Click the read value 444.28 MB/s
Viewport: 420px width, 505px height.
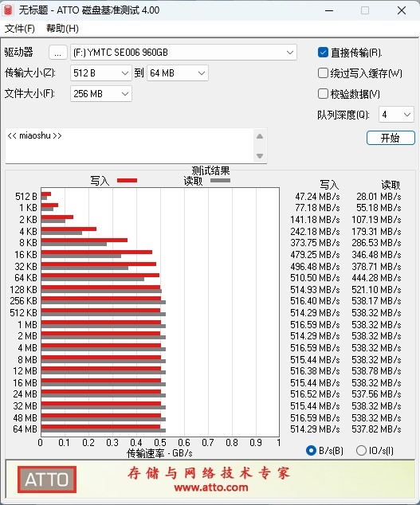[x=376, y=278]
